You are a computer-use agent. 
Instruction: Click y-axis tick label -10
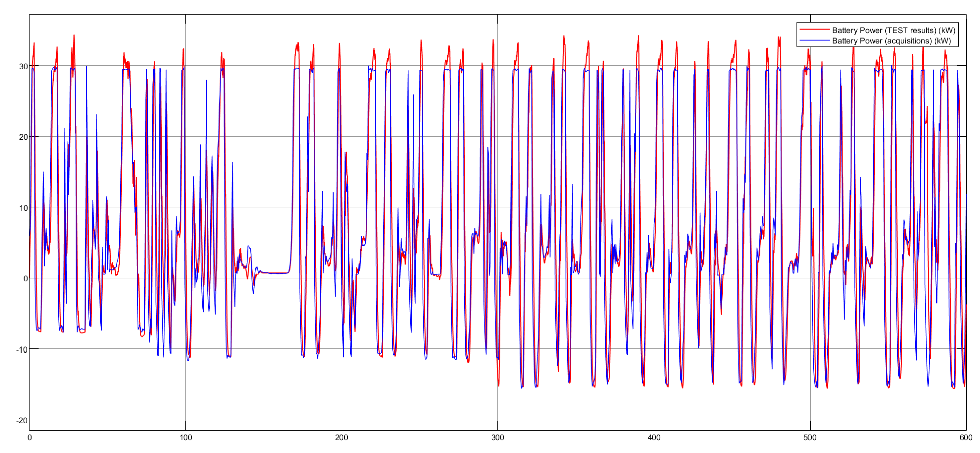[22, 350]
